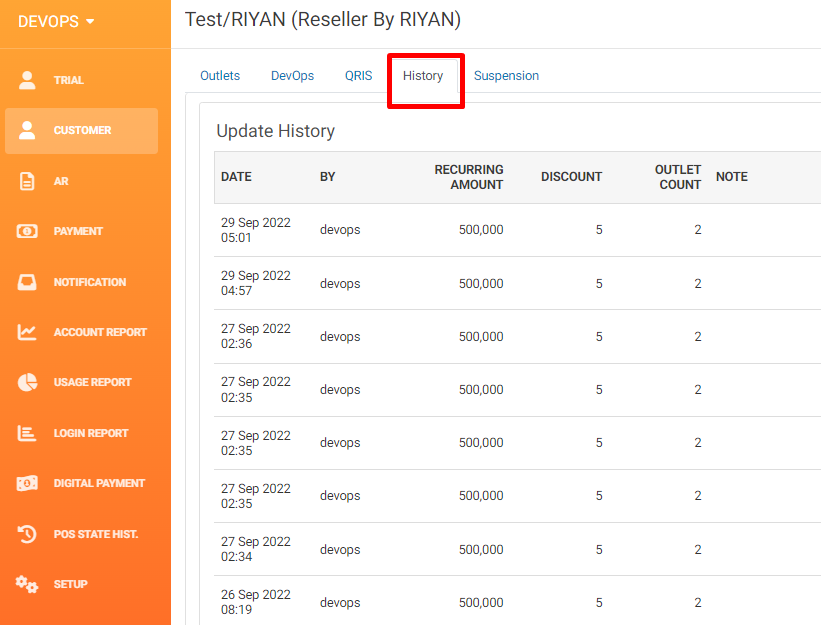The image size is (821, 625).
Task: Click the DATE column header
Action: coord(236,177)
